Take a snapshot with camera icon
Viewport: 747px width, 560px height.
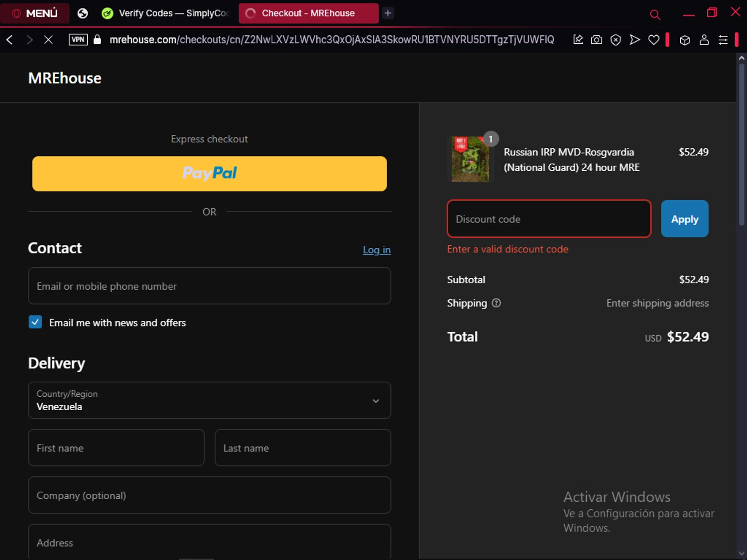[x=597, y=40]
